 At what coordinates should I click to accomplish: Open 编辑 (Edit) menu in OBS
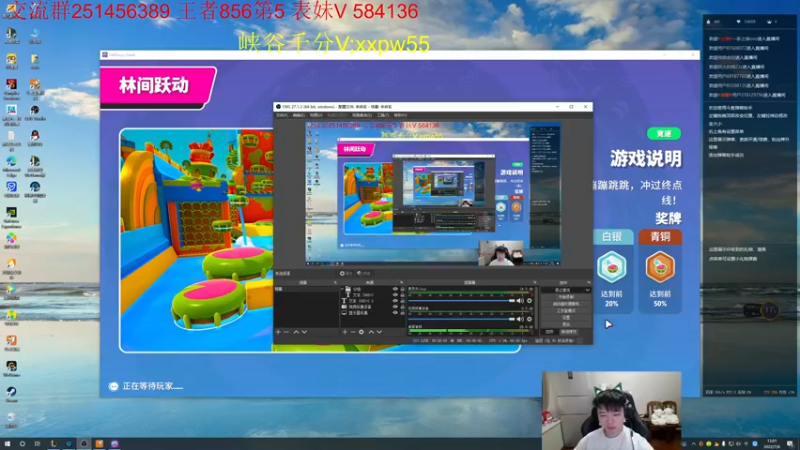click(298, 115)
